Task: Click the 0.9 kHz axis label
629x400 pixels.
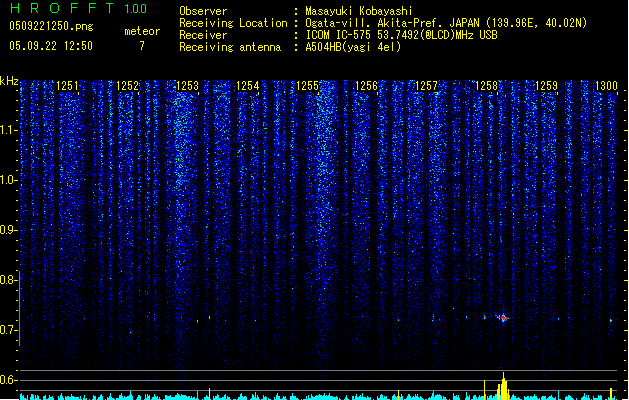Action: click(8, 230)
